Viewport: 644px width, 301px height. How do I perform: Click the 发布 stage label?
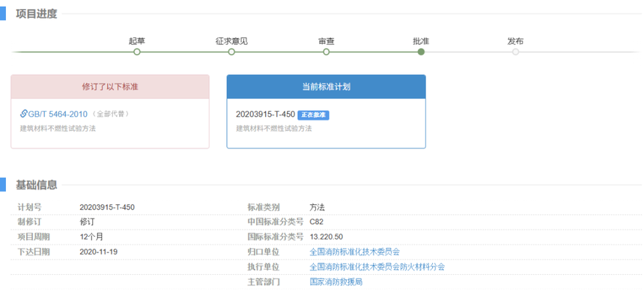[515, 40]
